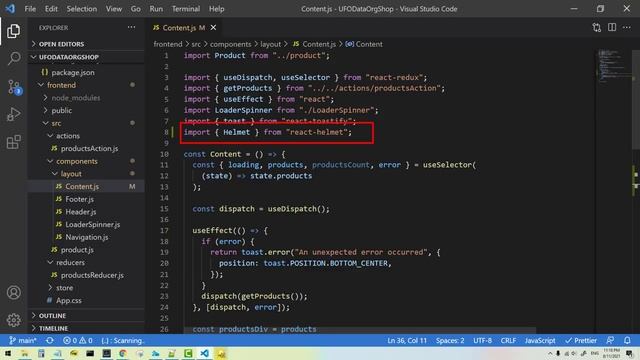
Task: Change the JavaScript language mode
Action: click(540, 340)
